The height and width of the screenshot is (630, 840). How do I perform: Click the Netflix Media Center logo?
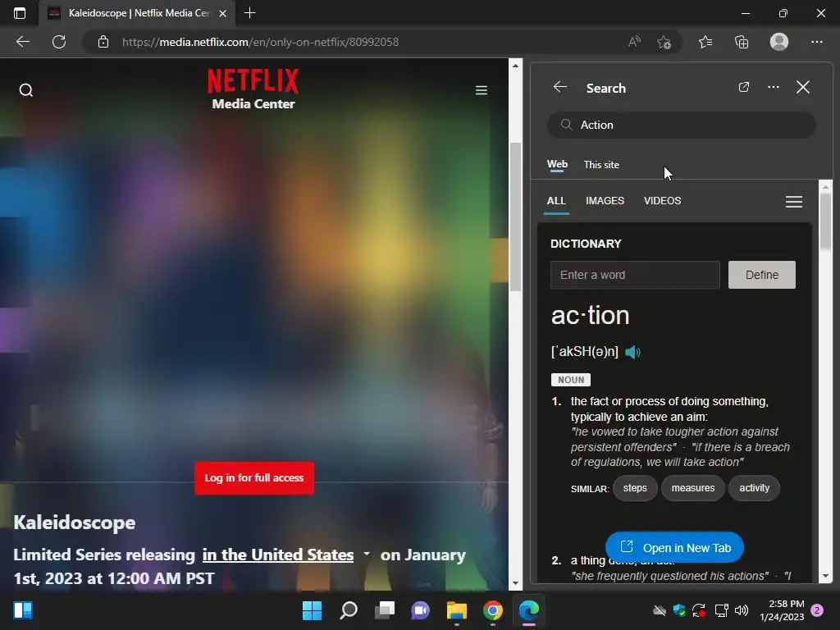(x=253, y=89)
